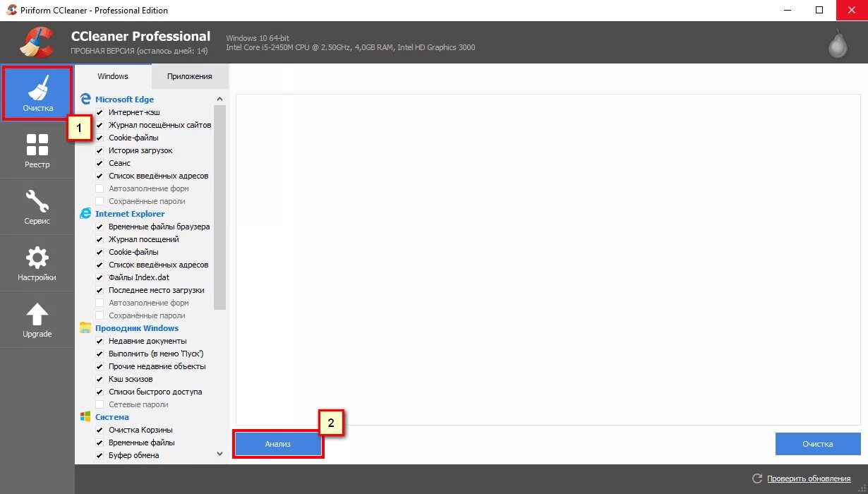Open the Сервис tools section
The height and width of the screenshot is (494, 868).
coord(37,206)
